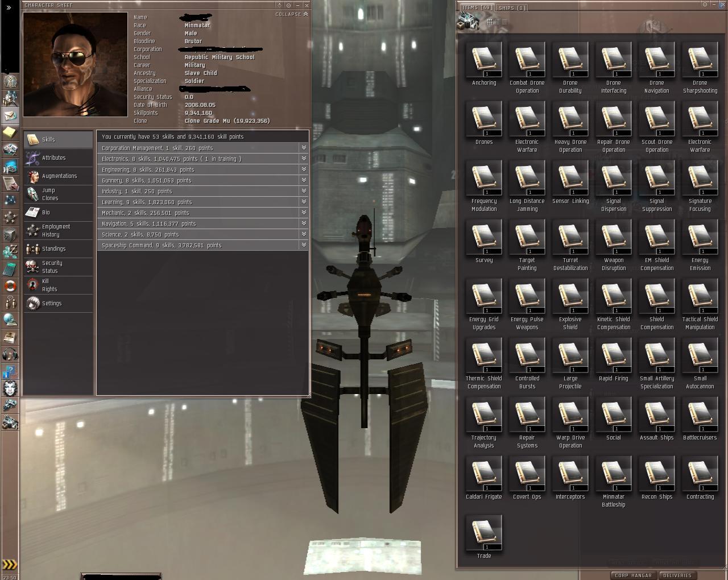This screenshot has width=728, height=580.
Task: Select the Frequency Modulation skillbook
Action: [484, 187]
